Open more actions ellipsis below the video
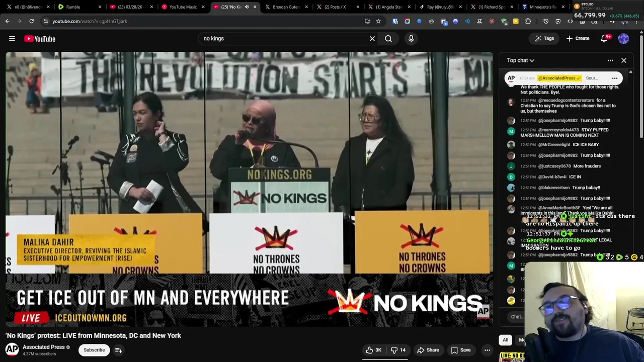The image size is (644, 362). tap(487, 350)
